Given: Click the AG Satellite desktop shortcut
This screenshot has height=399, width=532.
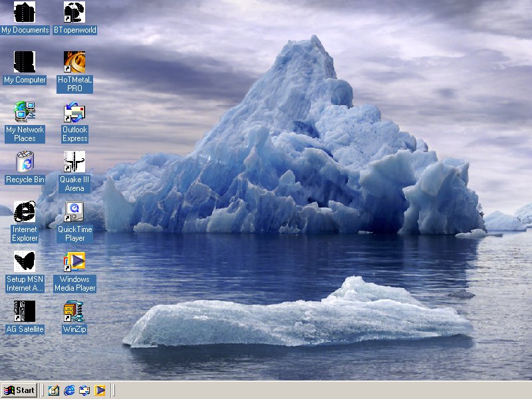Looking at the screenshot, I should [x=25, y=312].
